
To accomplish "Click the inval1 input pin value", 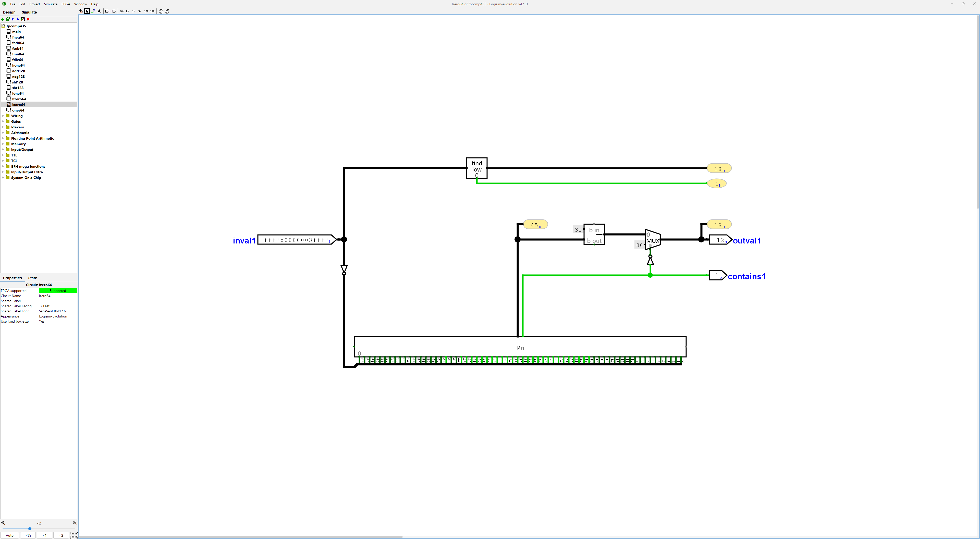I will (x=297, y=240).
